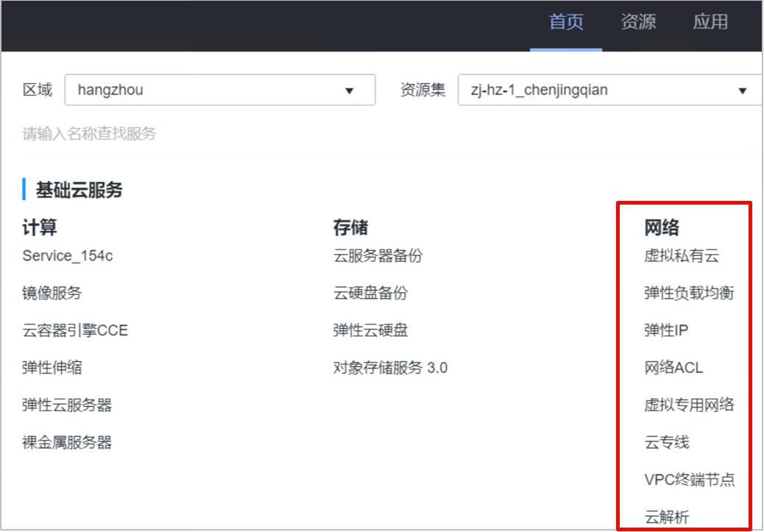This screenshot has width=764, height=532.
Task: Open 对象存储服务 3.0
Action: coord(390,367)
